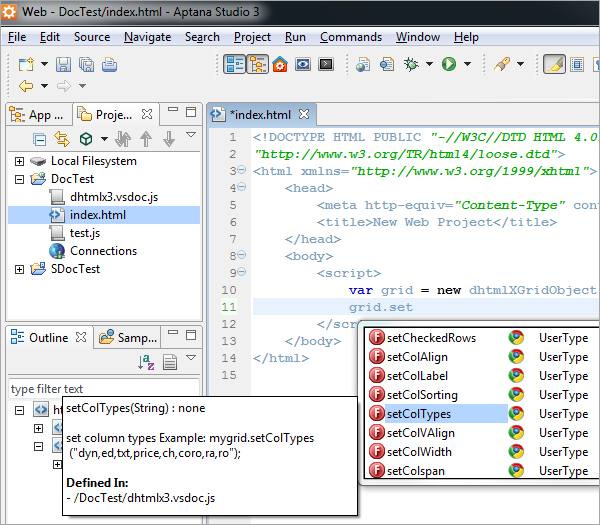Toggle the second tree view toolbar button
600x525 pixels.
click(258, 64)
